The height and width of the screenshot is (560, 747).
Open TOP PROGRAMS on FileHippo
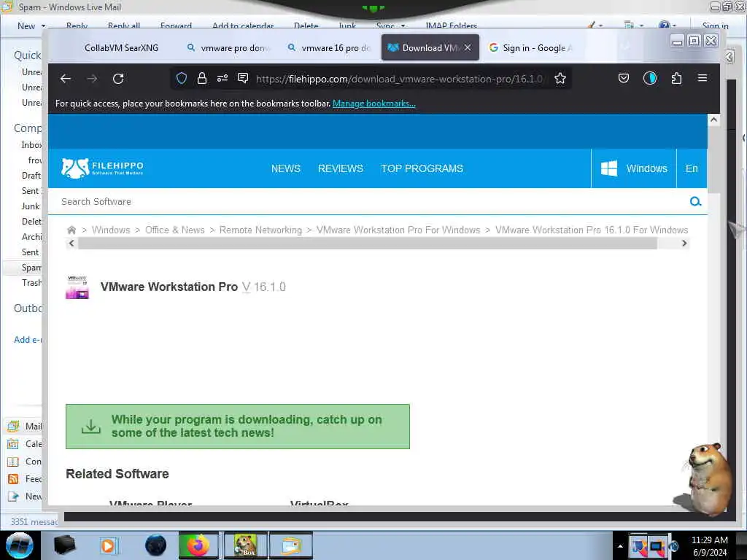[422, 168]
